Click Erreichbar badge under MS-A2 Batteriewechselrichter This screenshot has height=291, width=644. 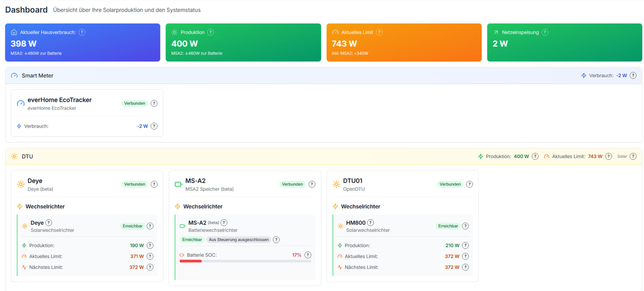(192, 240)
